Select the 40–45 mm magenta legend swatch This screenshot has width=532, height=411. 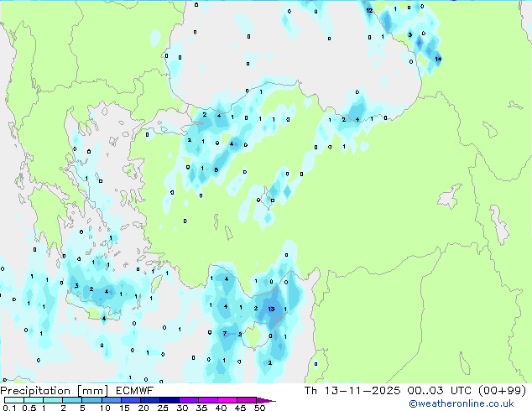tap(227, 400)
